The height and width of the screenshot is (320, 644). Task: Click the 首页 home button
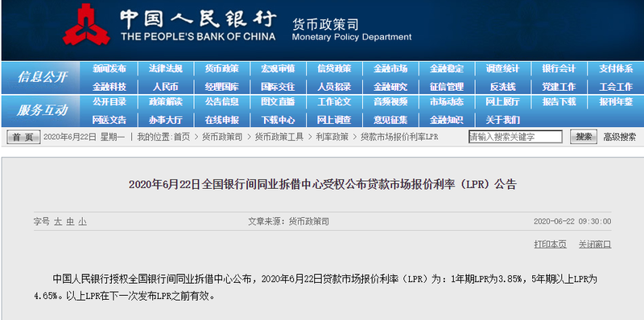[x=23, y=137]
